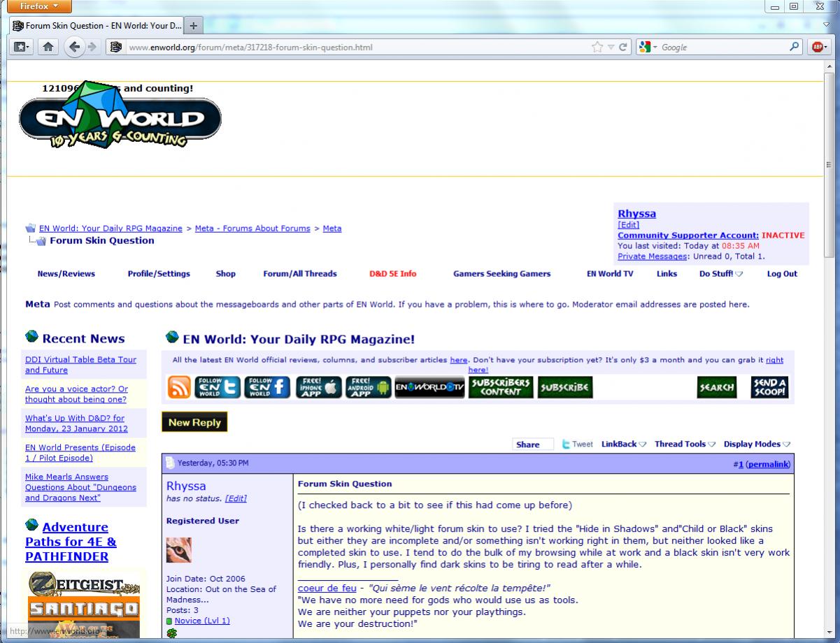Open the Shop menu item

pos(226,274)
